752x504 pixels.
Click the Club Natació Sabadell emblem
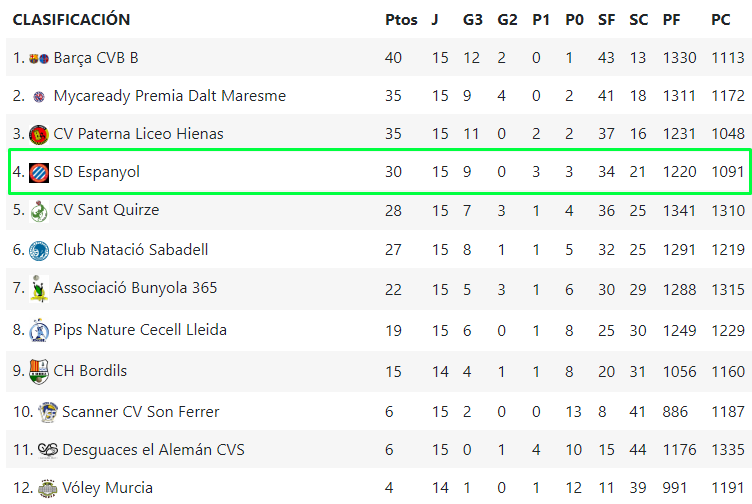click(39, 250)
